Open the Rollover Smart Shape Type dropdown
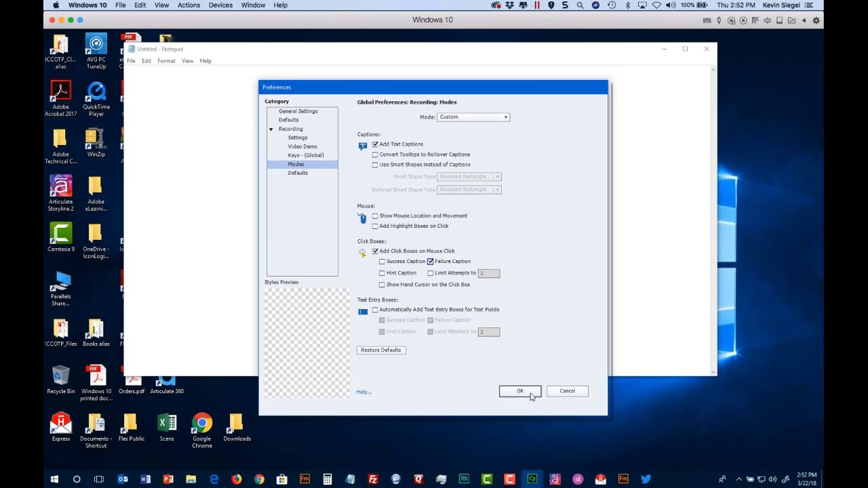 (x=469, y=190)
